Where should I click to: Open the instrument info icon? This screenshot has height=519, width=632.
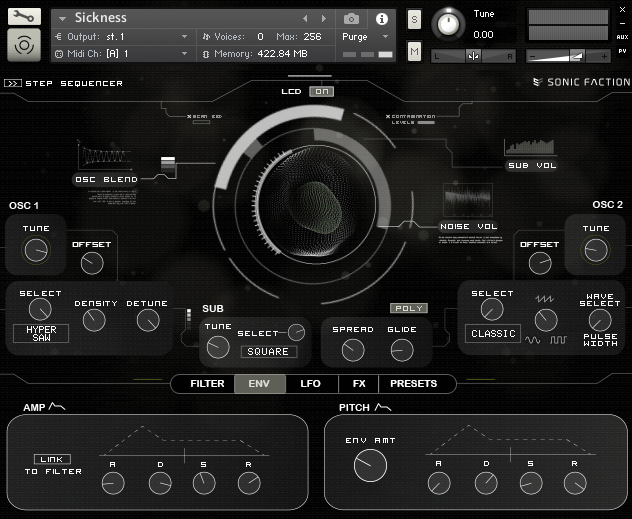pyautogui.click(x=382, y=19)
